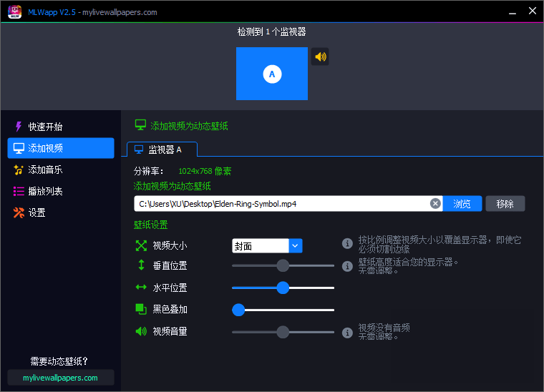Select the monitor A blue thumbnail
The image size is (544, 392).
click(x=272, y=74)
